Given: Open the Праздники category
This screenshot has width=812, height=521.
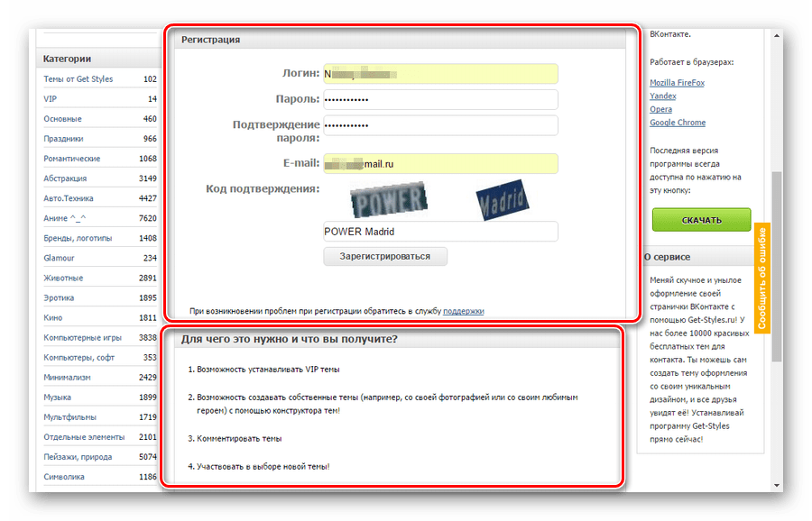Looking at the screenshot, I should click(63, 139).
